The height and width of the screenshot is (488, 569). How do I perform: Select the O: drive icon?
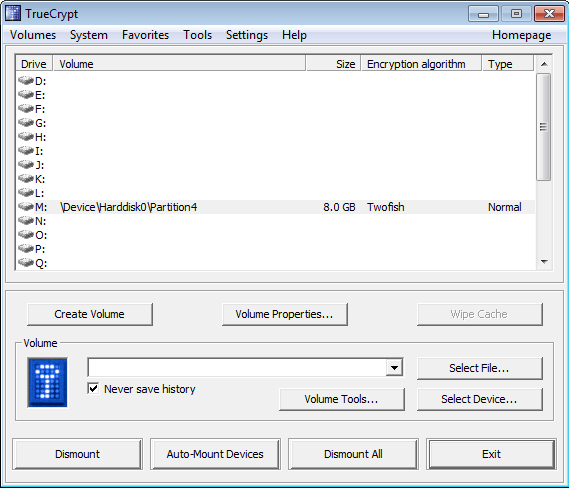click(26, 234)
